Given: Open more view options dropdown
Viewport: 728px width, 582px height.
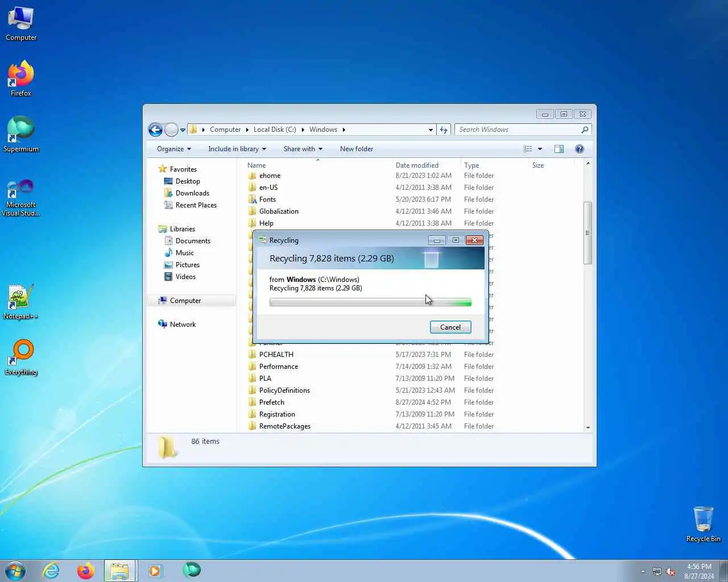Looking at the screenshot, I should click(540, 149).
